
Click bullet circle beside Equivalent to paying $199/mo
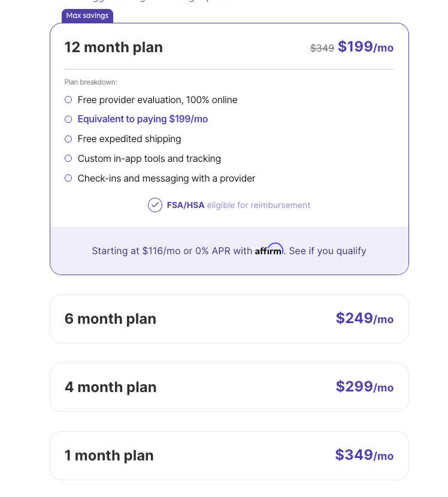(68, 119)
